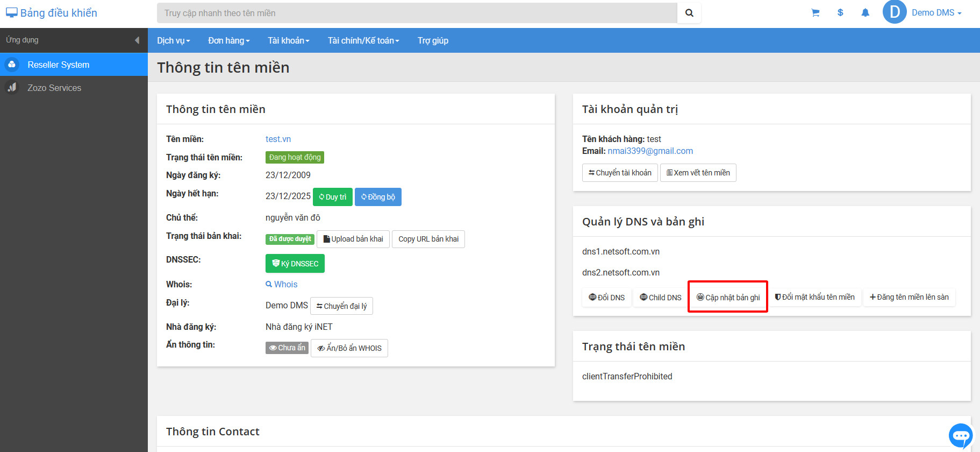
Task: Click Đăng tên miền lên sàn button
Action: click(x=909, y=297)
